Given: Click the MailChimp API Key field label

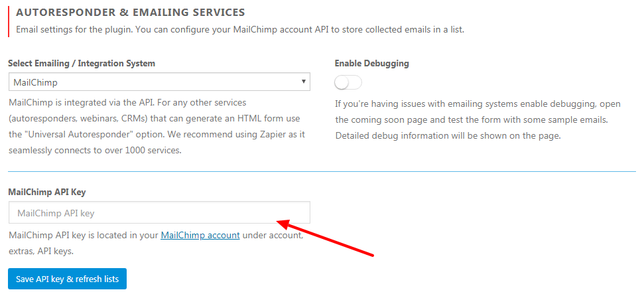Looking at the screenshot, I should coord(47,192).
